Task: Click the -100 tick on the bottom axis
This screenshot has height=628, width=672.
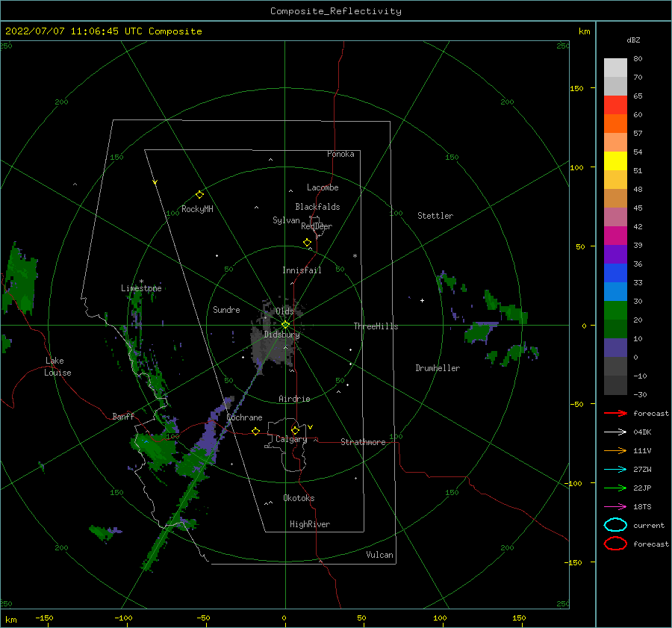Action: coord(123,618)
